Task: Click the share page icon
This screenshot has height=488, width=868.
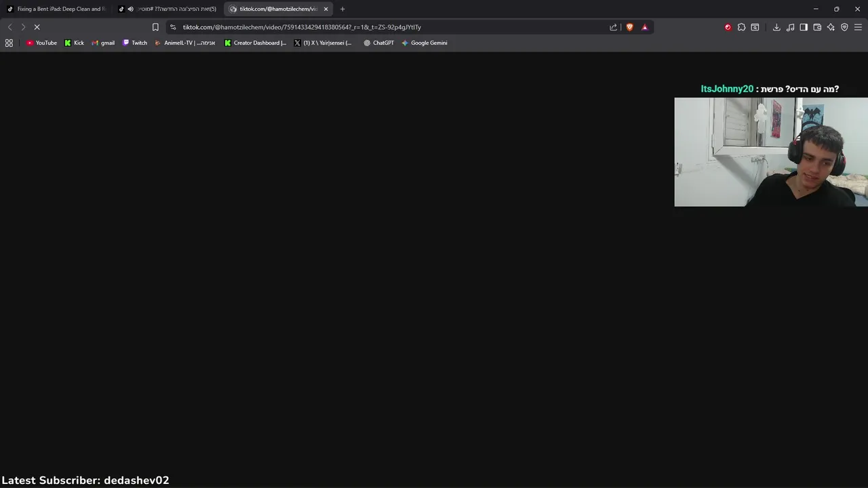Action: (x=614, y=27)
